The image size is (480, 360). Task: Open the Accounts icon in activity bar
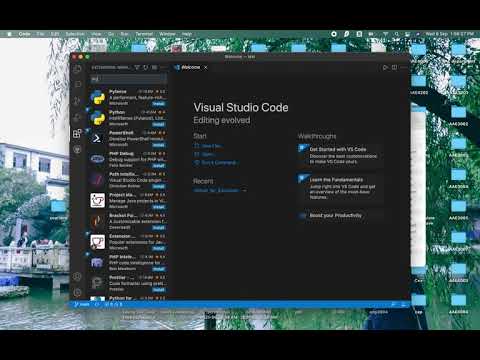click(77, 276)
